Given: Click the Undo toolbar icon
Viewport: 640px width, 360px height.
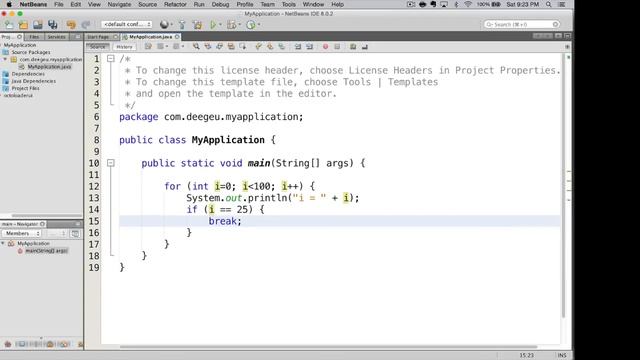Looking at the screenshot, I should tap(71, 24).
